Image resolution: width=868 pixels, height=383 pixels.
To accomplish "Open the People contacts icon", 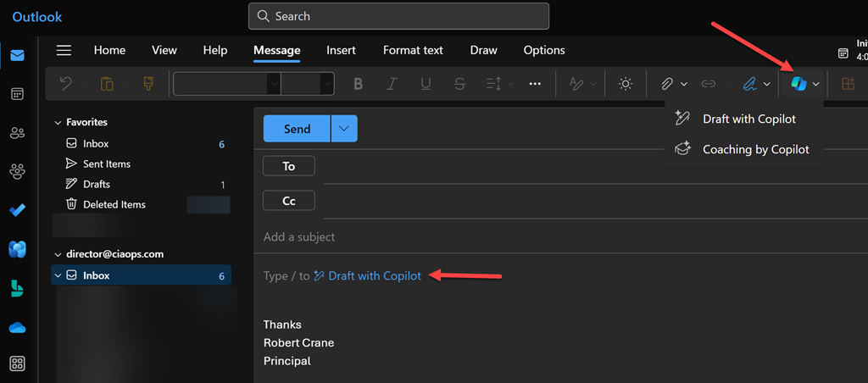I will (17, 133).
